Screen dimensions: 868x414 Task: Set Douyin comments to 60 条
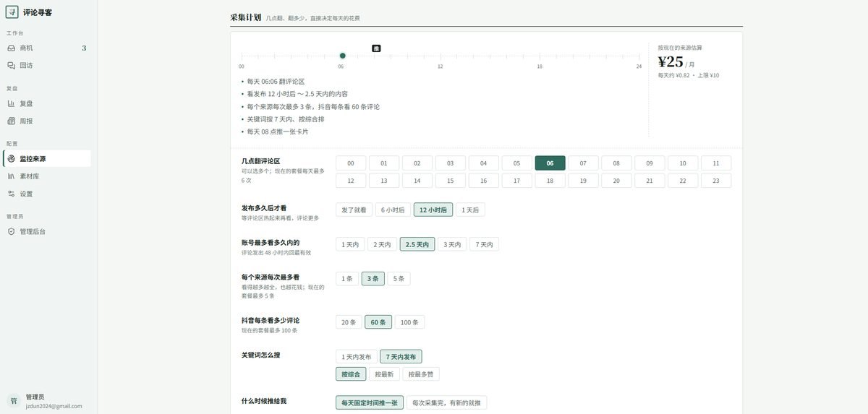point(378,322)
